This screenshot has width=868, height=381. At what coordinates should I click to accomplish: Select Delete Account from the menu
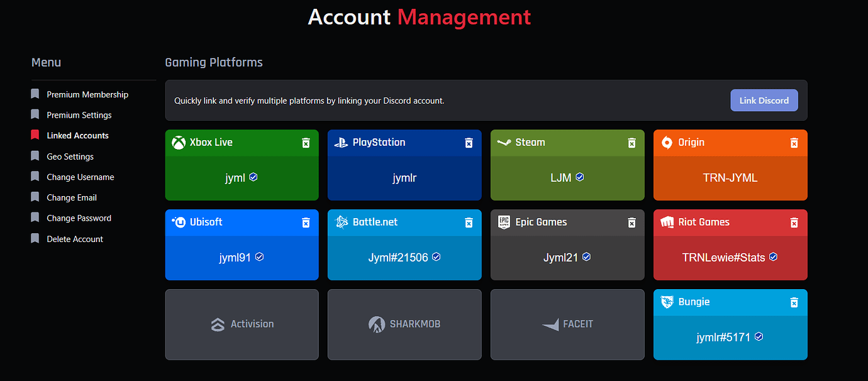[75, 239]
